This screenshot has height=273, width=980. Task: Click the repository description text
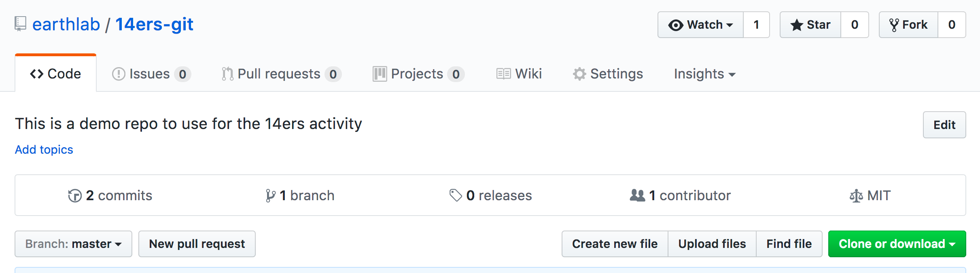[189, 124]
